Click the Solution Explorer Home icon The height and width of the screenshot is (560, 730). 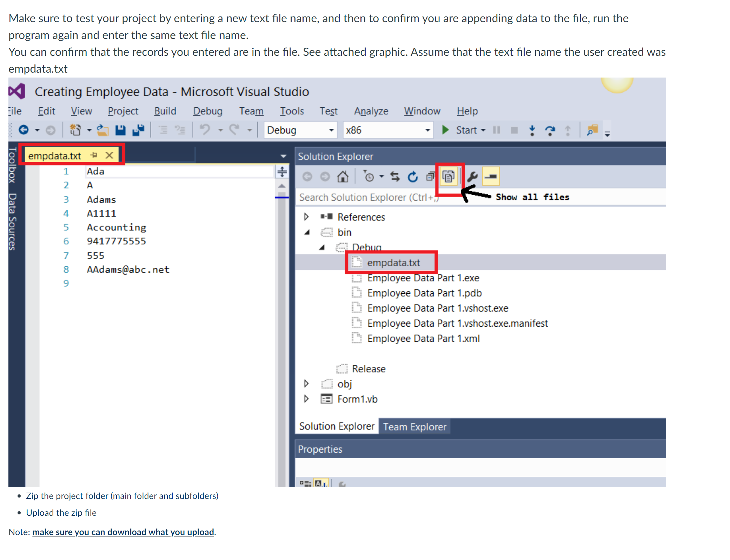click(x=343, y=176)
